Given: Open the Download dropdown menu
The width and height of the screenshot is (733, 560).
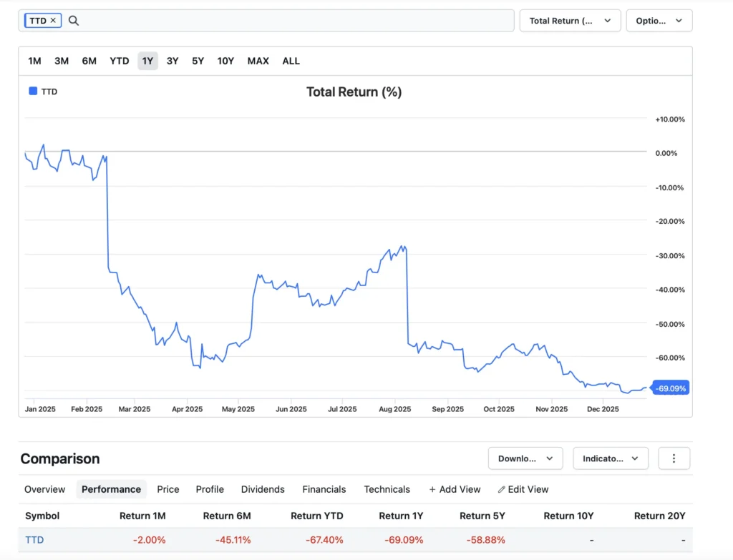Looking at the screenshot, I should coord(525,458).
